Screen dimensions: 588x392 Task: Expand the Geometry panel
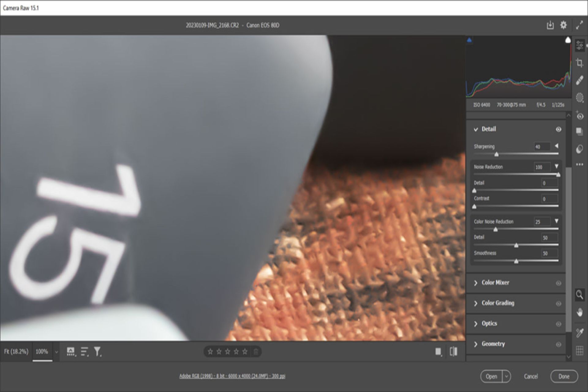pos(476,344)
